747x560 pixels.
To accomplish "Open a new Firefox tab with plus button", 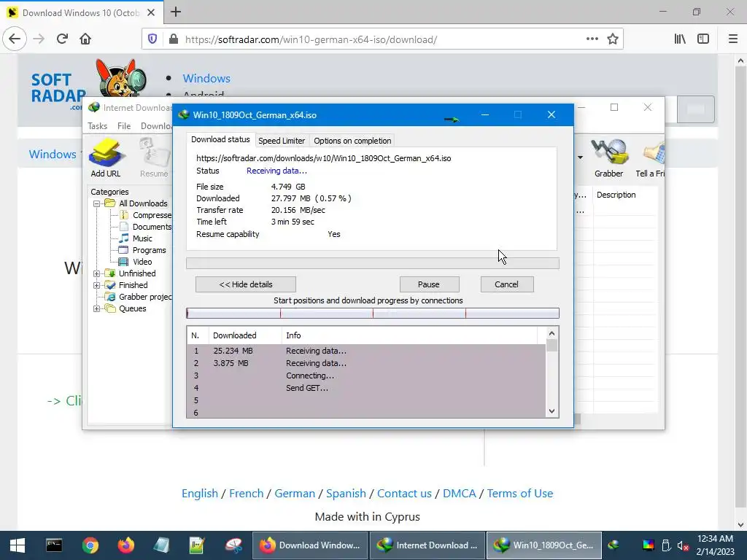I will pos(176,12).
